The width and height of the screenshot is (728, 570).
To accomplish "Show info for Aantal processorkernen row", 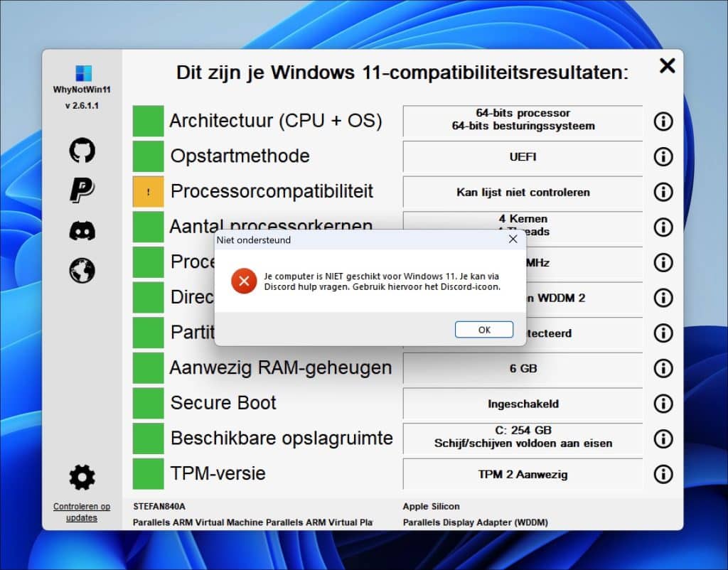I will (663, 227).
